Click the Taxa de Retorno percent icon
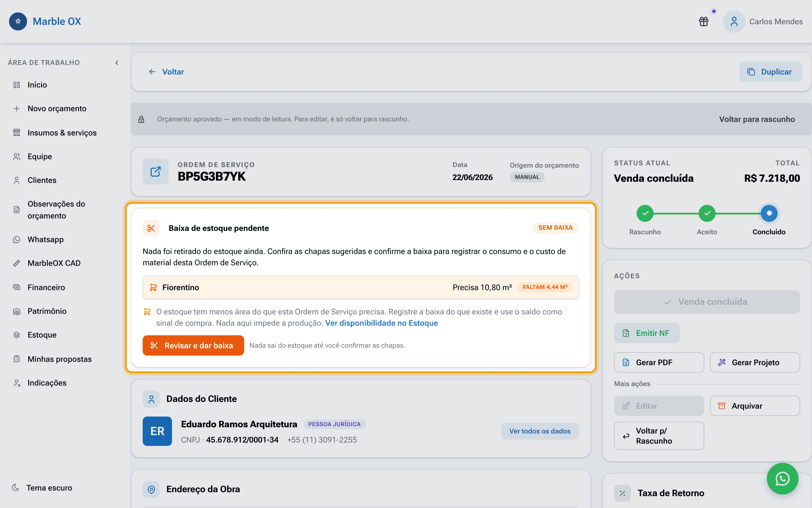Viewport: 812px width, 508px height. pos(623,493)
